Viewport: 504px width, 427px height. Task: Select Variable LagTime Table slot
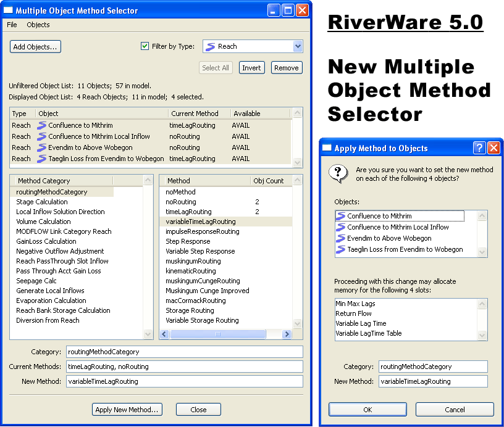click(x=368, y=334)
